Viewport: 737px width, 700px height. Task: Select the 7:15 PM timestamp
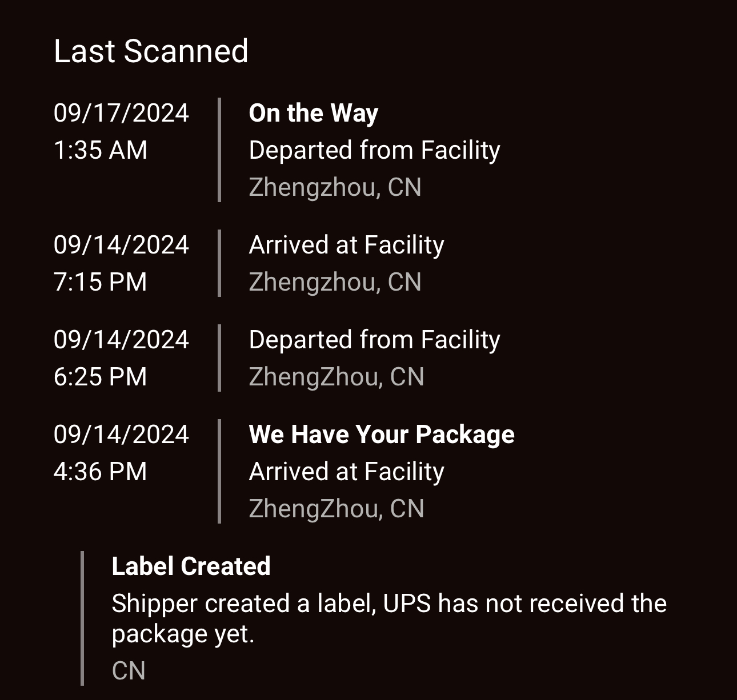101,282
